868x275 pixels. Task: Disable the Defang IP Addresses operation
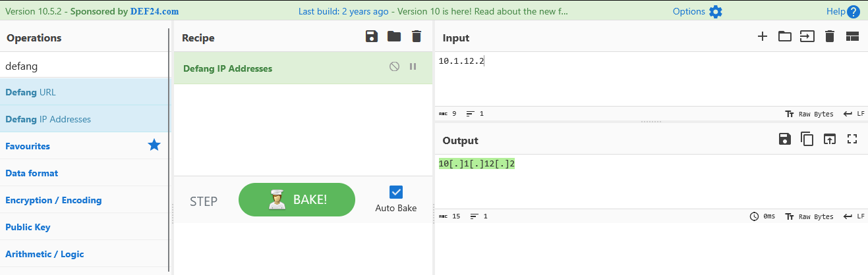pos(394,66)
